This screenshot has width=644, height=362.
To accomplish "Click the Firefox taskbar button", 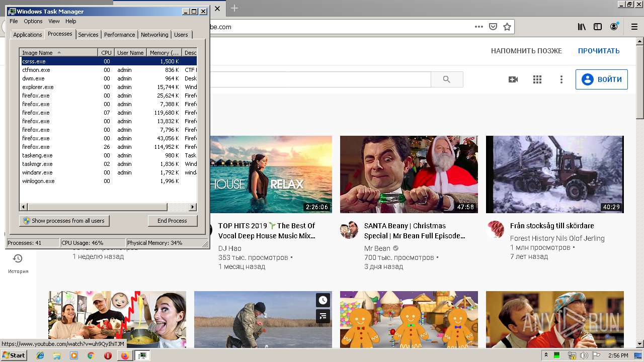I will point(124,355).
